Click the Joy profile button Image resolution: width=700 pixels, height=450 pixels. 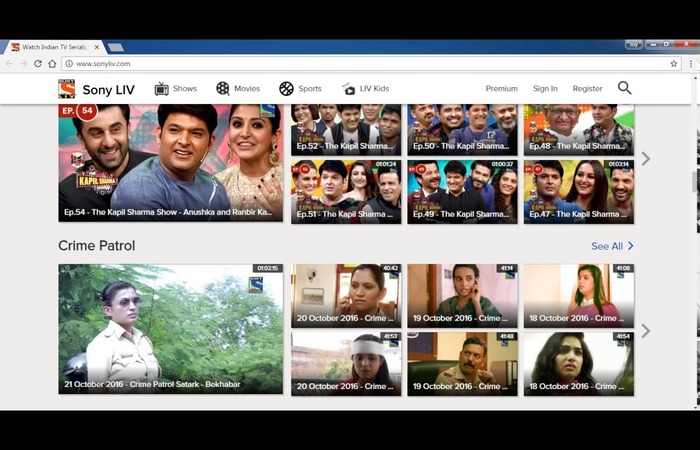[x=633, y=44]
